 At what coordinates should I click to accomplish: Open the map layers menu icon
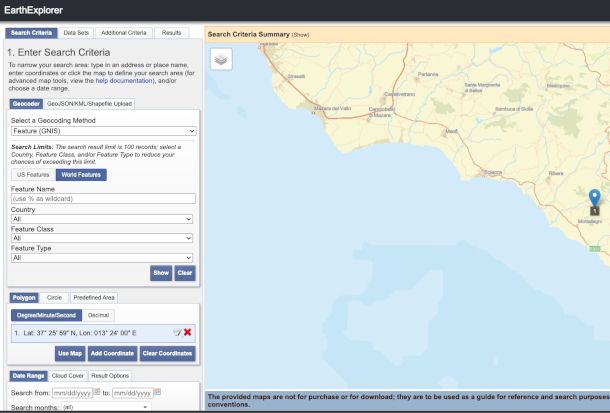(x=221, y=59)
